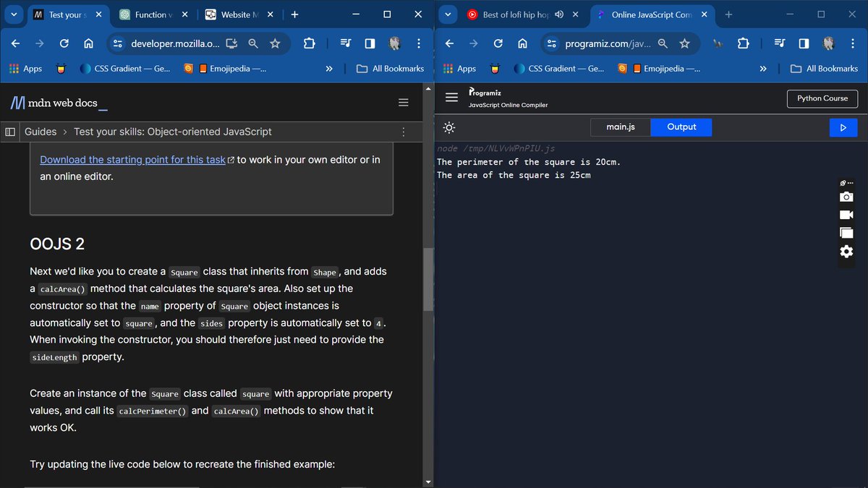Toggle the MDN sidebar panel icon
The width and height of the screenshot is (868, 488).
pos(10,132)
